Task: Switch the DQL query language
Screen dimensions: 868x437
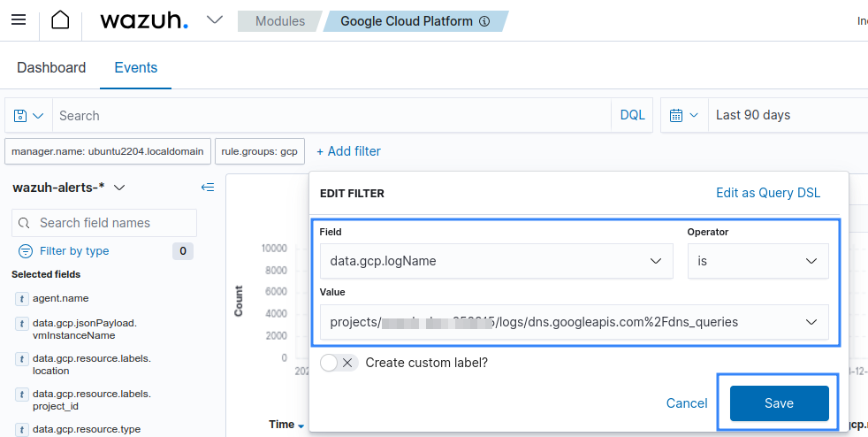Action: pos(632,115)
